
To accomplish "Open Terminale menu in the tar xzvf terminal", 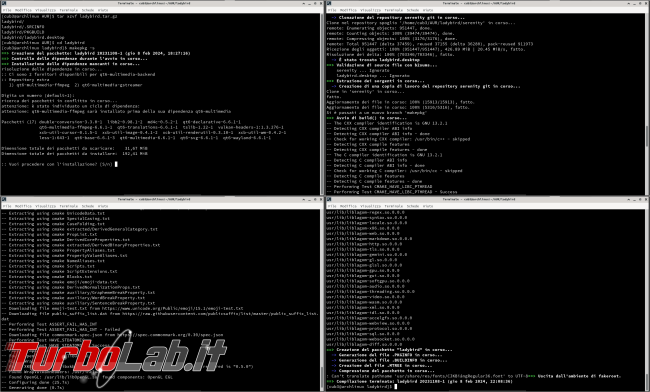I will (69, 10).
